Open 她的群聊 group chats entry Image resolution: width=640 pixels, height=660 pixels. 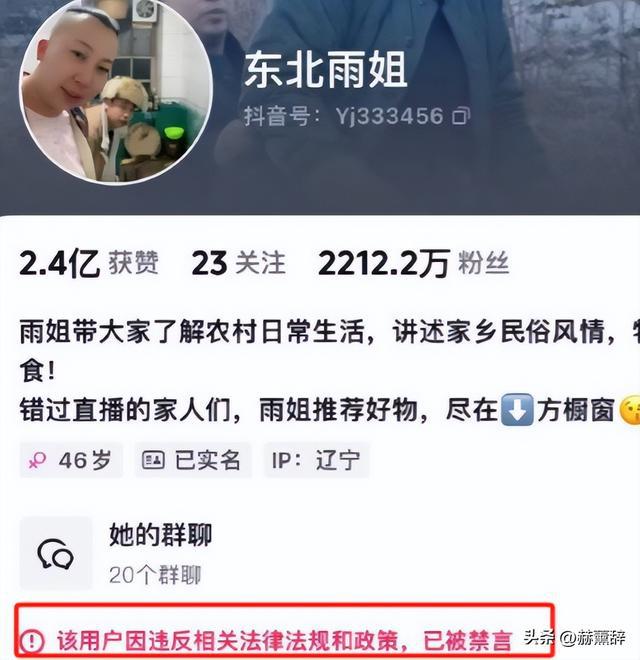tap(160, 535)
